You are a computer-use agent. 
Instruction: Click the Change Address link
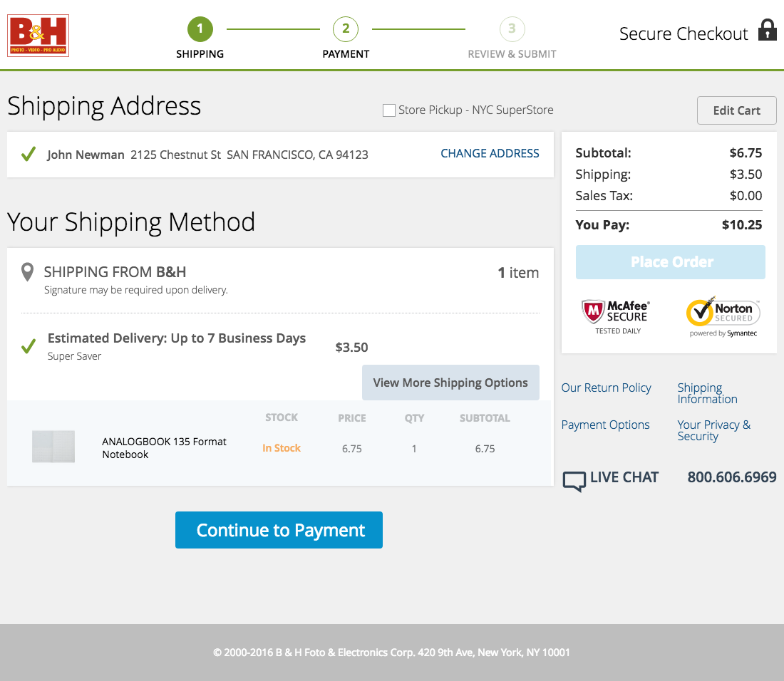(490, 153)
